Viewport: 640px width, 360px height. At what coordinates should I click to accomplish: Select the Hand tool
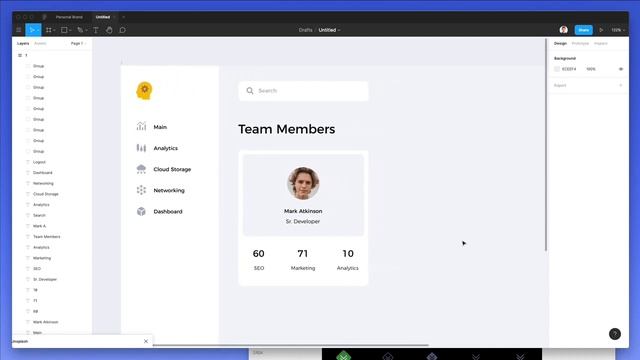click(109, 30)
